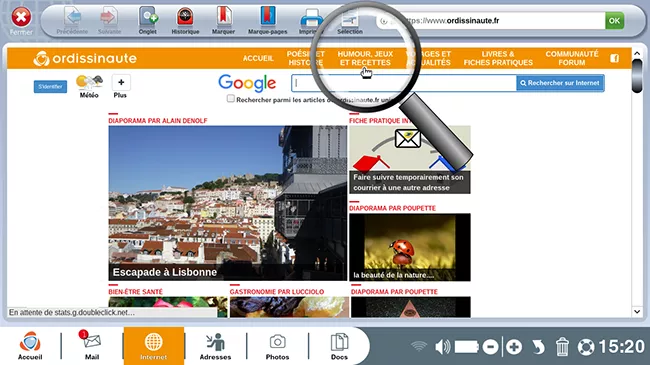The image size is (650, 365).
Task: Click Rechercher sur Internet button
Action: click(x=560, y=83)
